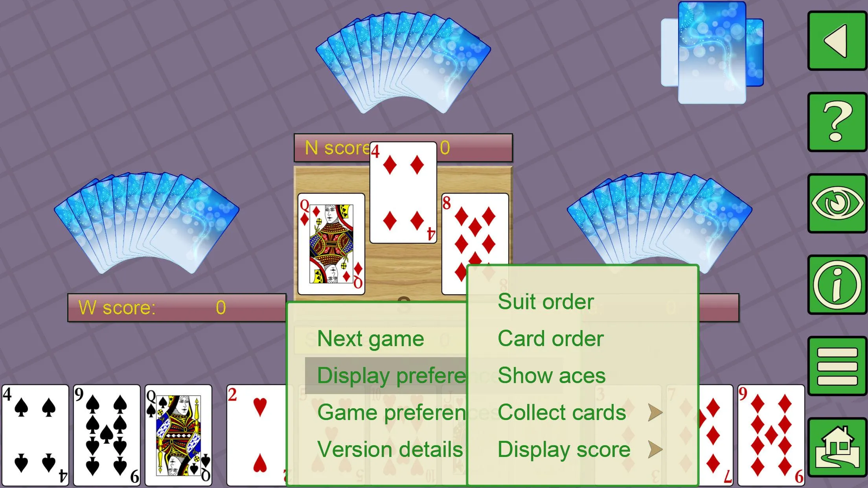Image resolution: width=868 pixels, height=488 pixels.
Task: Click the back arrow navigation icon
Action: [836, 40]
